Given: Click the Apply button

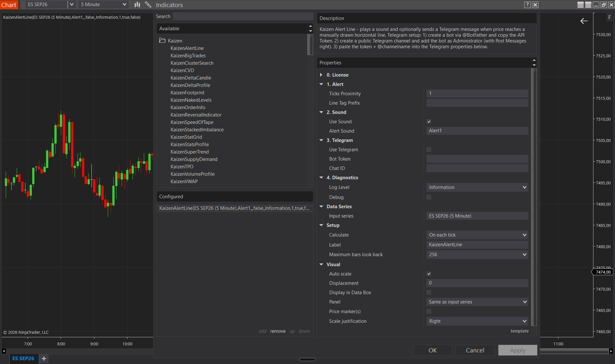Looking at the screenshot, I should click(517, 350).
